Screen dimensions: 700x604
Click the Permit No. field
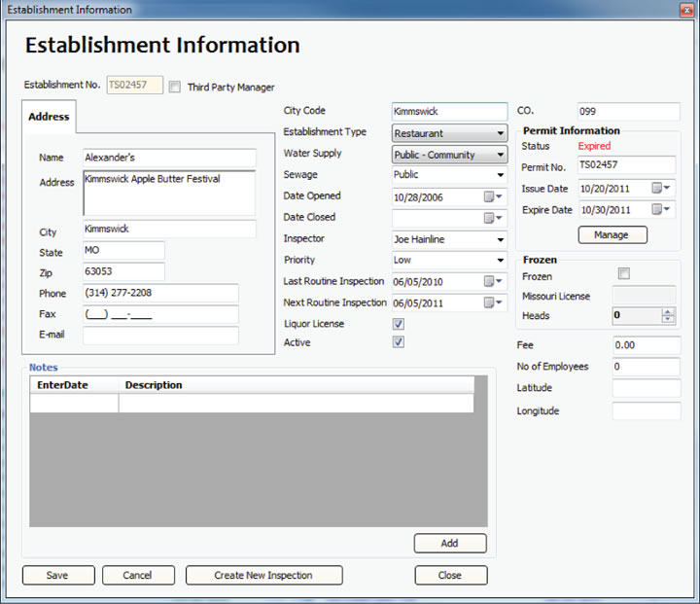click(626, 164)
